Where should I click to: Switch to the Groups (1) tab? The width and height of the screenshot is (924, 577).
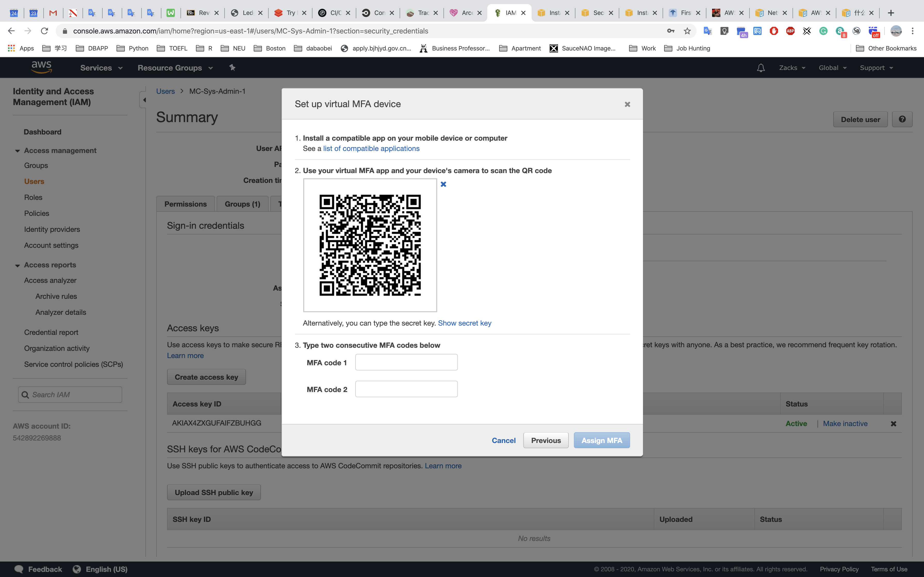pyautogui.click(x=242, y=204)
